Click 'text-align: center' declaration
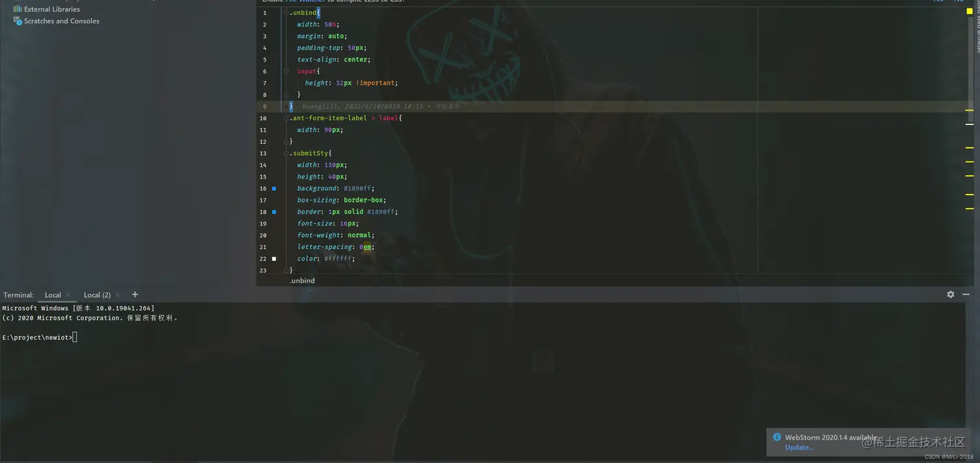 pos(334,60)
